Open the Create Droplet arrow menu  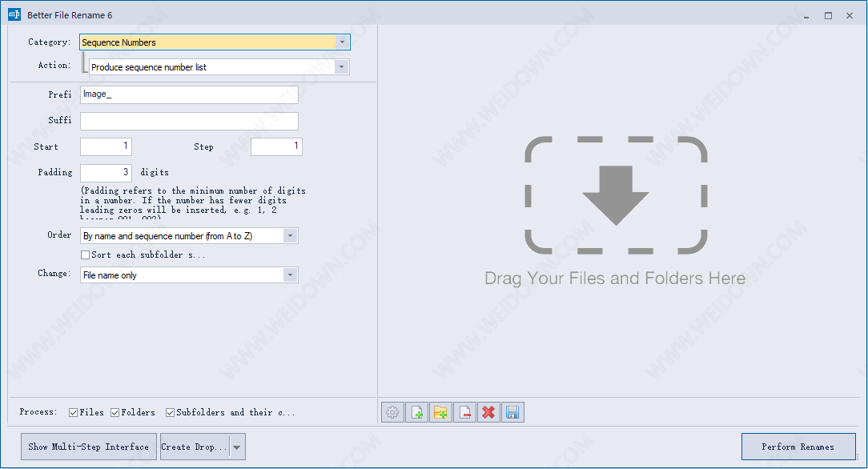(x=237, y=447)
